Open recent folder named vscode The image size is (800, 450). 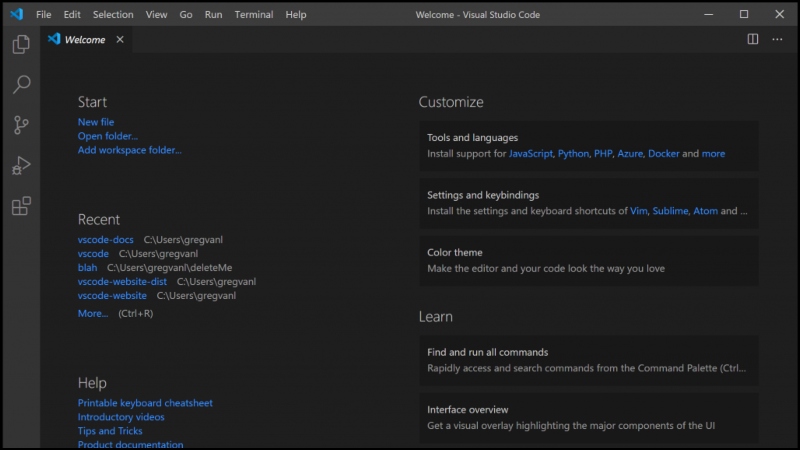(93, 254)
